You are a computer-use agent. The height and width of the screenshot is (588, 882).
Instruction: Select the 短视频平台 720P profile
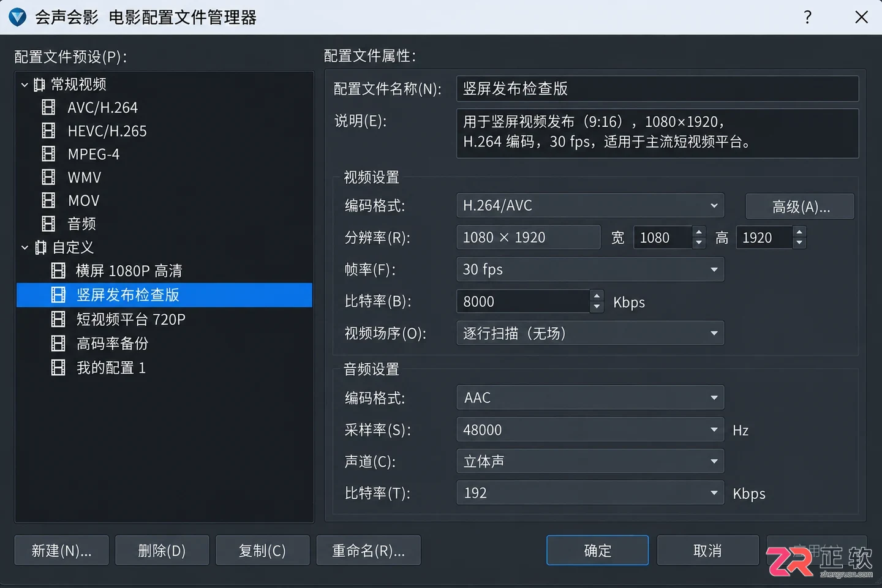(x=130, y=319)
